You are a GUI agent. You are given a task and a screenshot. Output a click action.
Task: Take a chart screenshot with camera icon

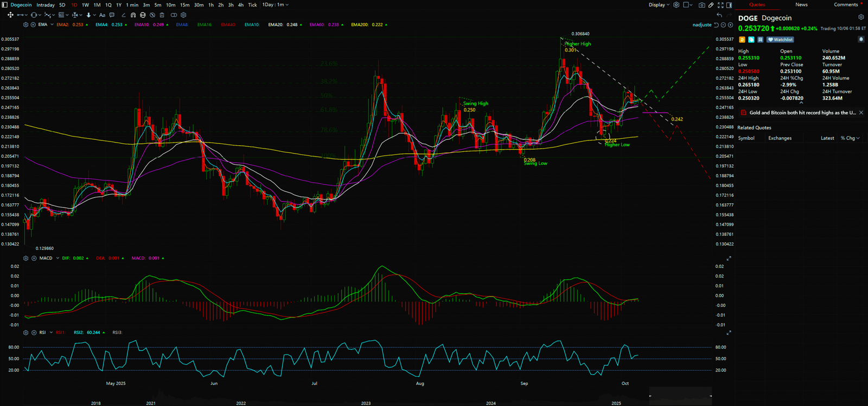coord(701,5)
